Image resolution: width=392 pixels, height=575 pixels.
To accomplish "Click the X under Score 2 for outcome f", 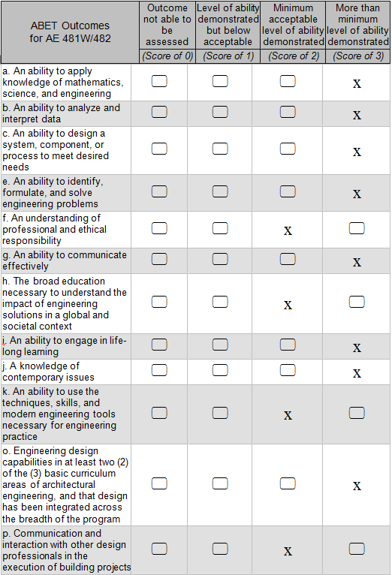I will (x=288, y=231).
